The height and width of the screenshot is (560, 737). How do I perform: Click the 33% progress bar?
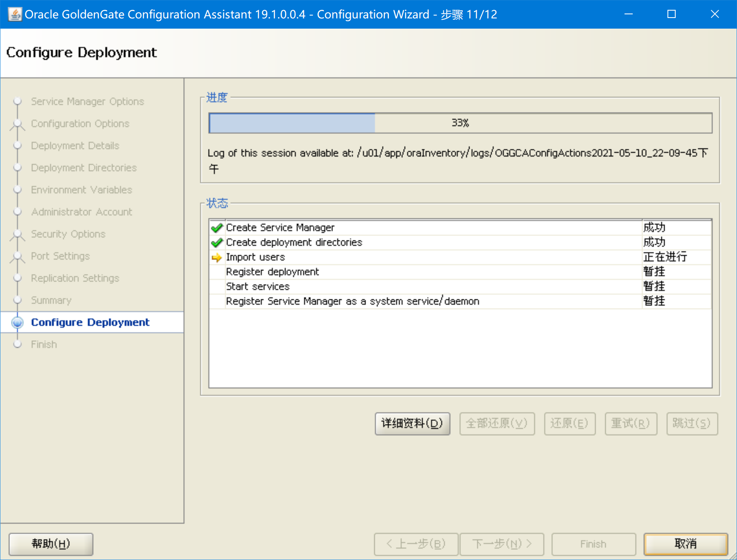pos(461,123)
